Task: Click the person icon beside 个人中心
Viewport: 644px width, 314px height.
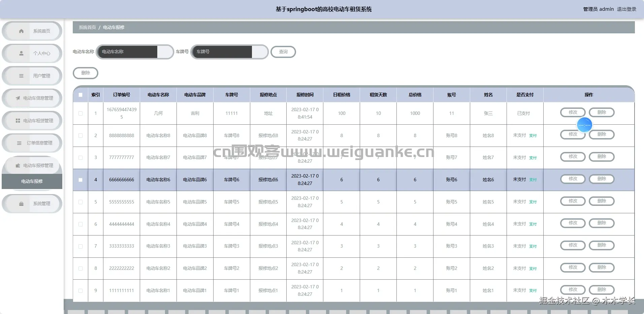Action: [x=21, y=53]
